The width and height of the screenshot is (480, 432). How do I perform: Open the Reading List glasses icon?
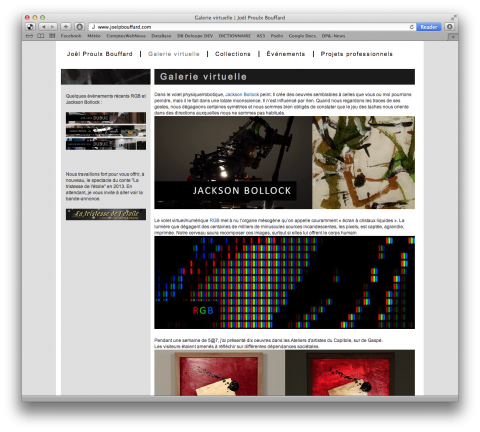pos(30,36)
